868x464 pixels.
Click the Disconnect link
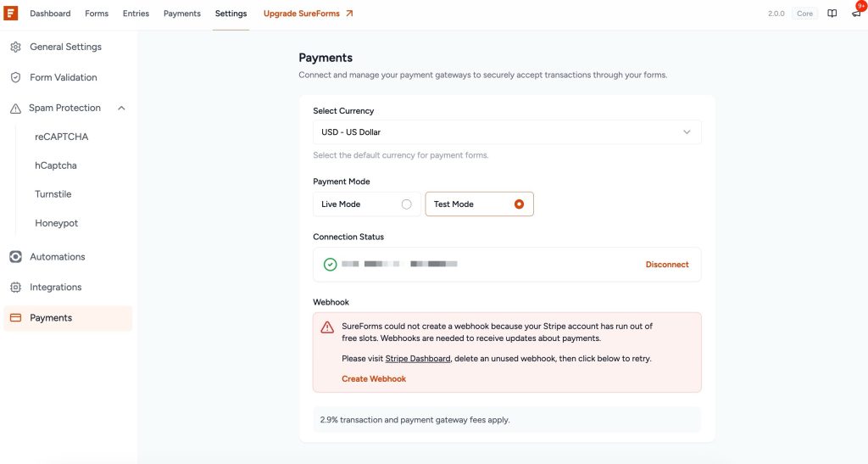tap(667, 265)
